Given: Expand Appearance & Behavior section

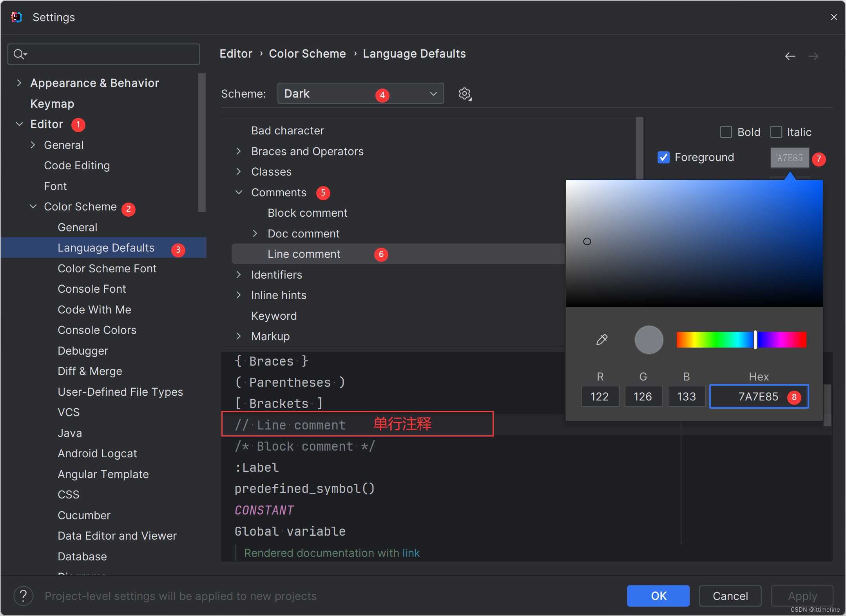Looking at the screenshot, I should (19, 83).
